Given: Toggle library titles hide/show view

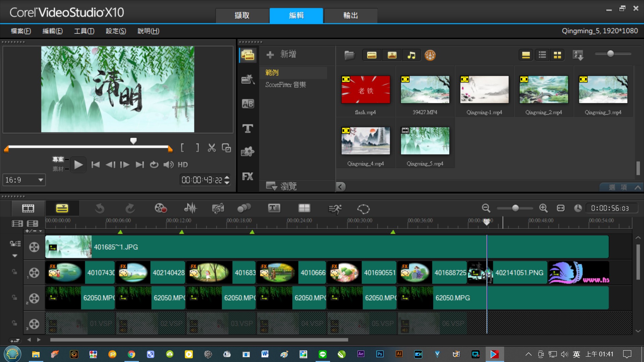Looking at the screenshot, I should 526,55.
